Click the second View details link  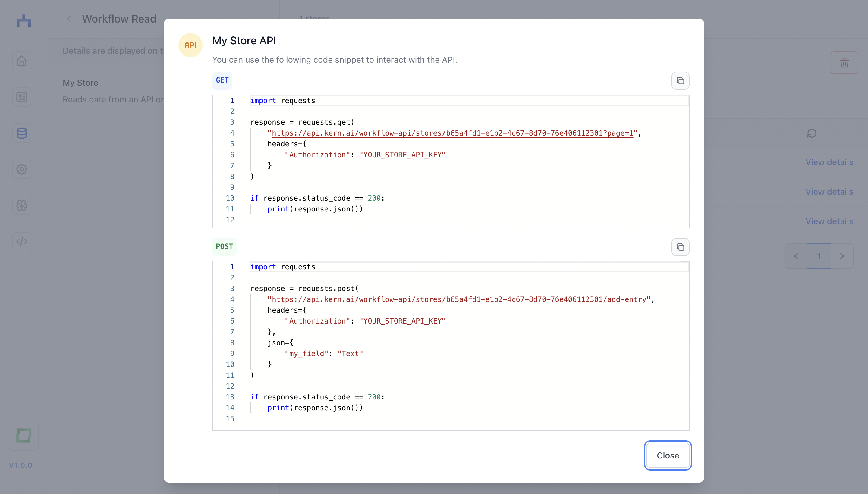coord(829,192)
